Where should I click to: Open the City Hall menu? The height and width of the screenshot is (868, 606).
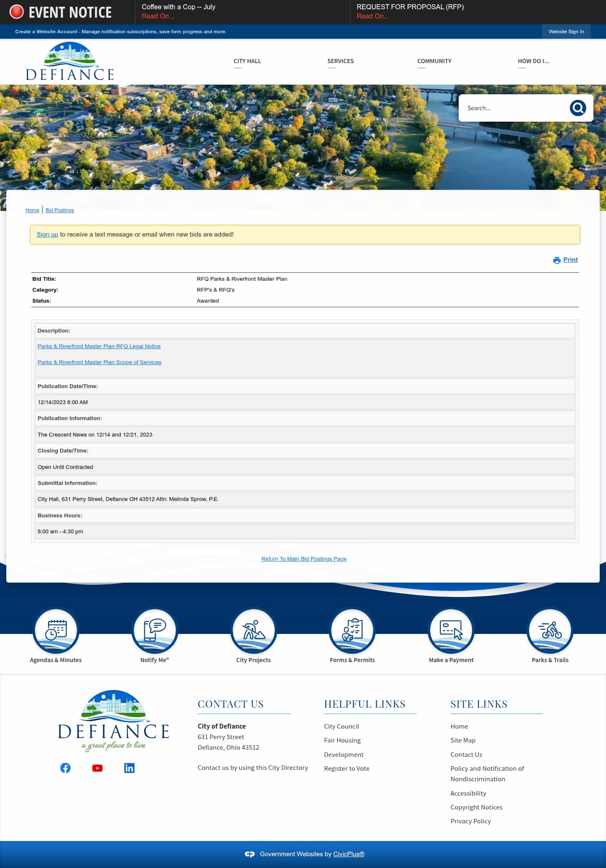point(247,61)
